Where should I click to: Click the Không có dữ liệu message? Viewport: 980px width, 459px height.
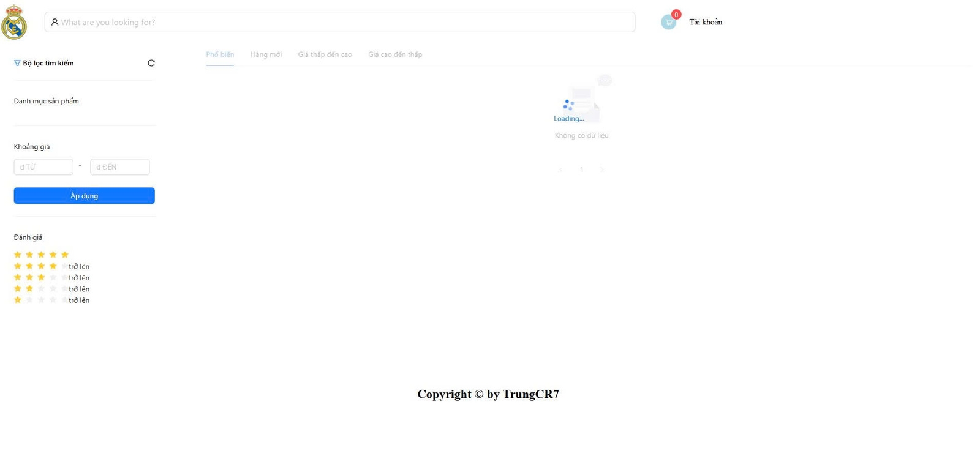tap(582, 135)
